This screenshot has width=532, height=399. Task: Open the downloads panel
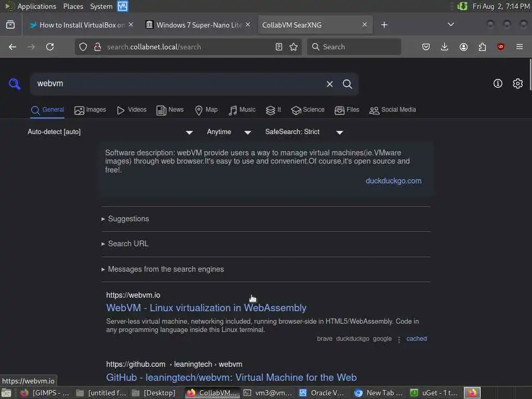445,47
